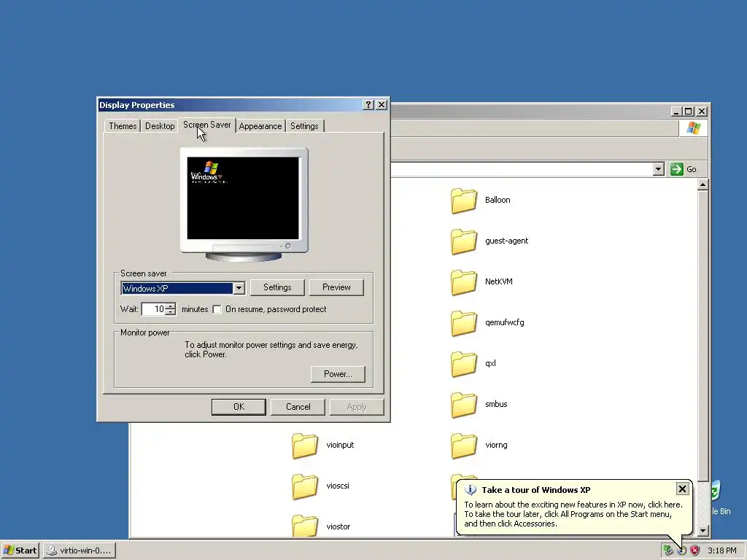Increase the Wait minutes spinner
The height and width of the screenshot is (560, 747).
click(171, 306)
